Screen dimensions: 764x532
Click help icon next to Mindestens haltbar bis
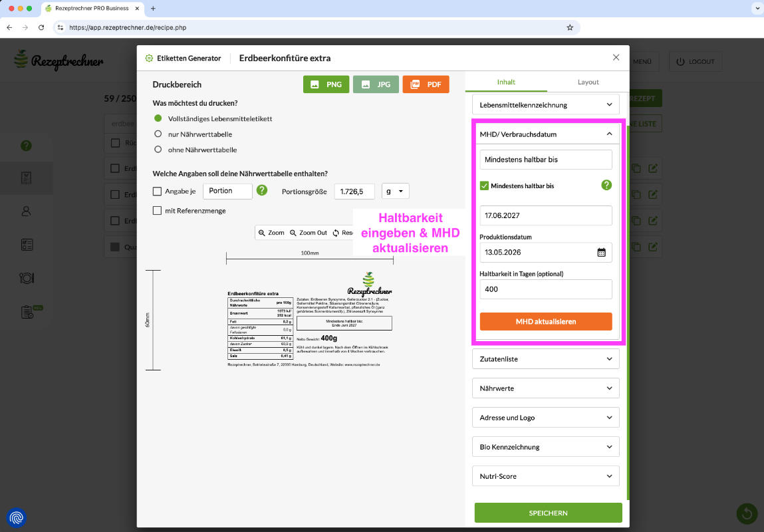pos(606,185)
